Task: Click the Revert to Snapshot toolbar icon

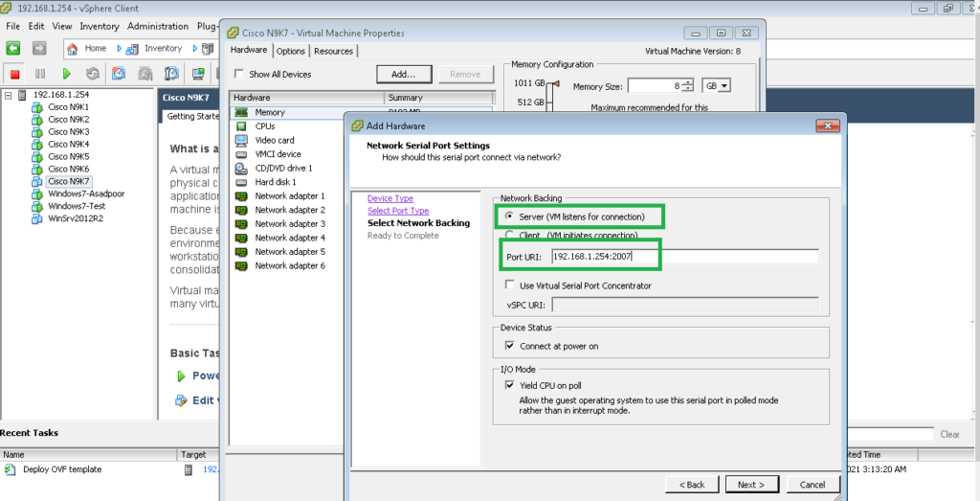Action: click(145, 74)
